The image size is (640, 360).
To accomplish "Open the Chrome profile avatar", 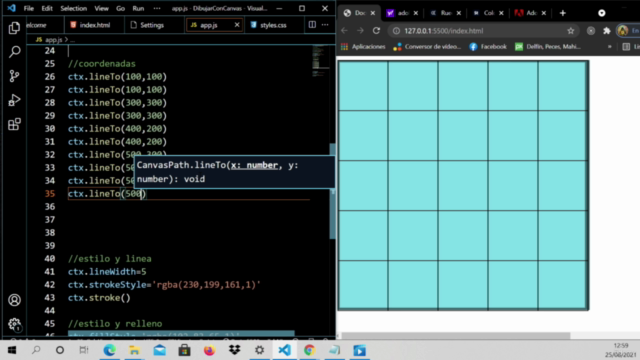I will [623, 31].
